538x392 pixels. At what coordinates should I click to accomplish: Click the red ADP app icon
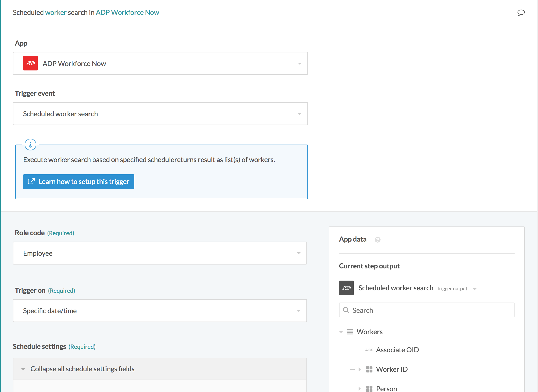(x=30, y=63)
